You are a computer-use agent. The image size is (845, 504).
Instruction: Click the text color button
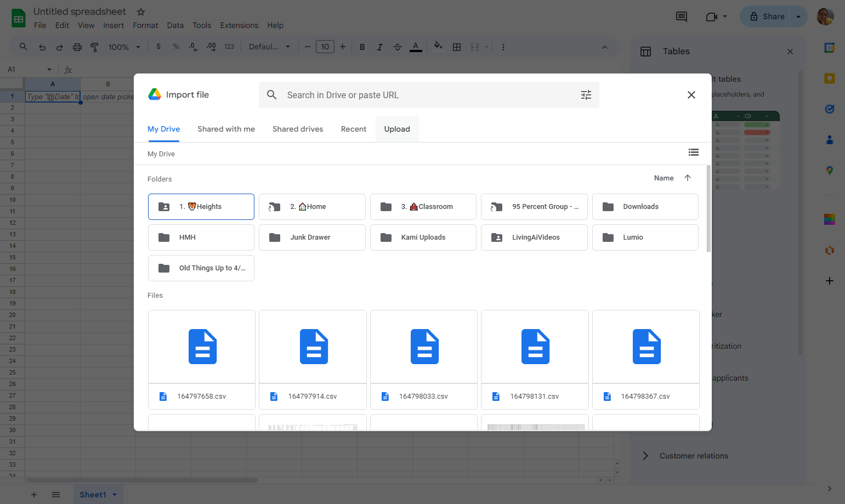(x=416, y=47)
